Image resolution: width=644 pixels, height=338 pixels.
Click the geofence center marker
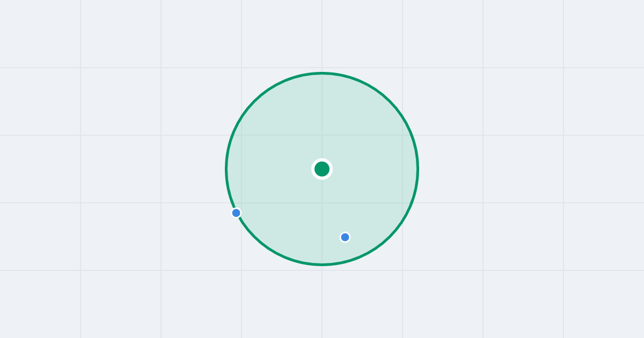click(322, 169)
